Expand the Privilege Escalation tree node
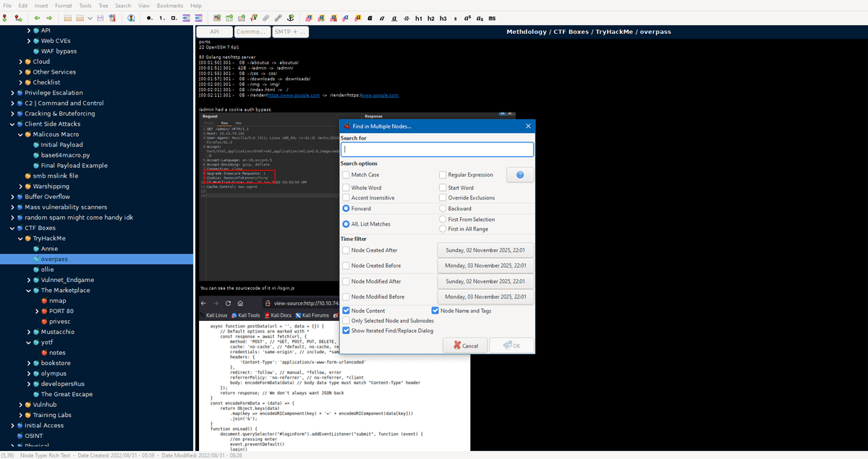This screenshot has width=868, height=459. [12, 93]
